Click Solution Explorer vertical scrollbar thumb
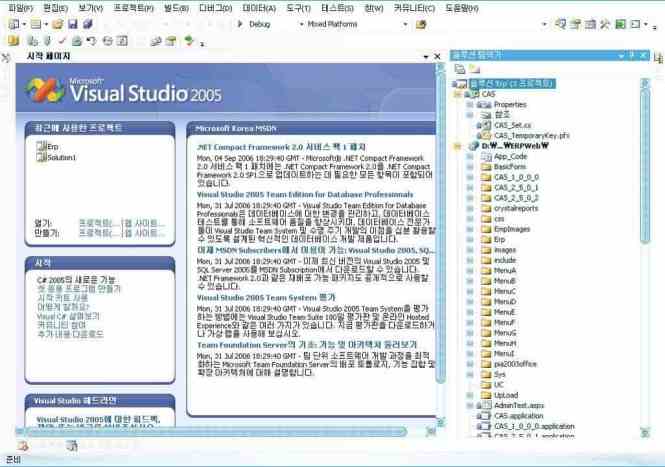The image size is (665, 467). click(645, 168)
